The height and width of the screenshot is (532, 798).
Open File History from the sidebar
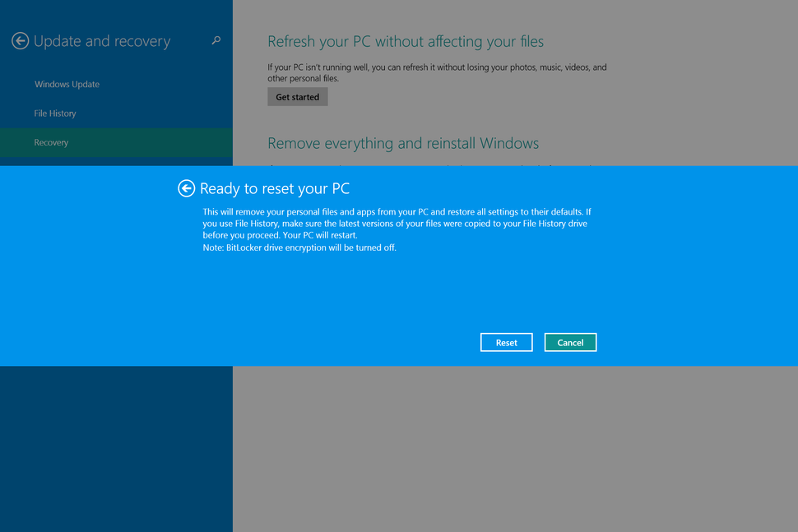(x=56, y=113)
